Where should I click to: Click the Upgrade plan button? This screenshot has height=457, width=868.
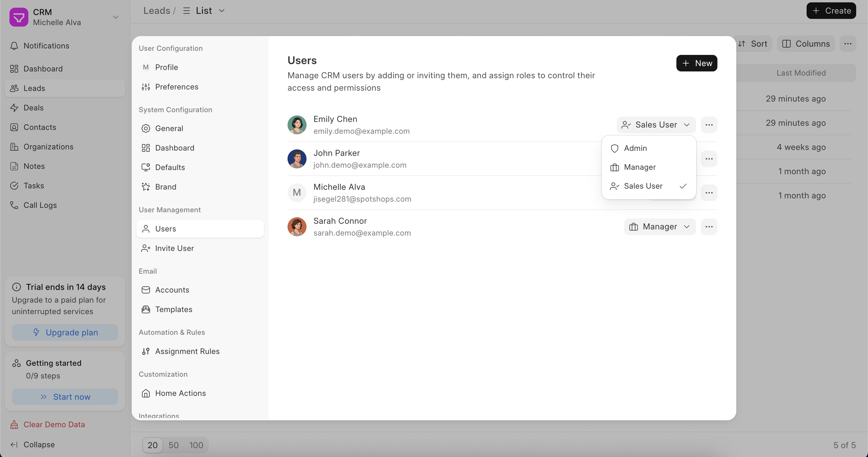pos(65,332)
